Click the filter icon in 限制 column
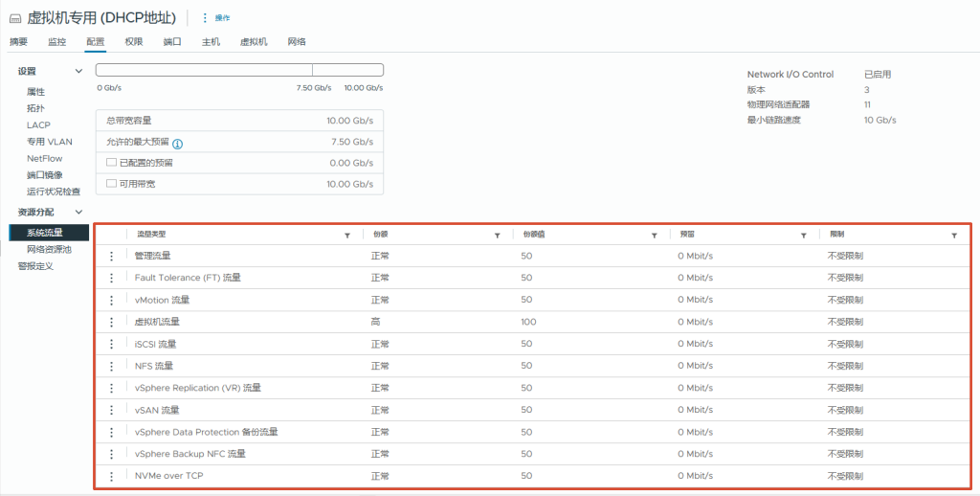Image resolution: width=980 pixels, height=496 pixels. 953,235
